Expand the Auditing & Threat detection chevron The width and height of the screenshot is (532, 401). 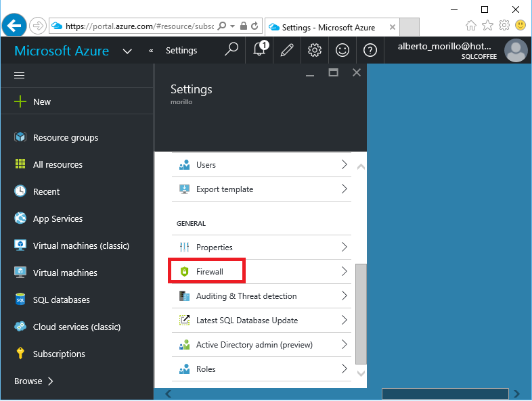click(345, 296)
